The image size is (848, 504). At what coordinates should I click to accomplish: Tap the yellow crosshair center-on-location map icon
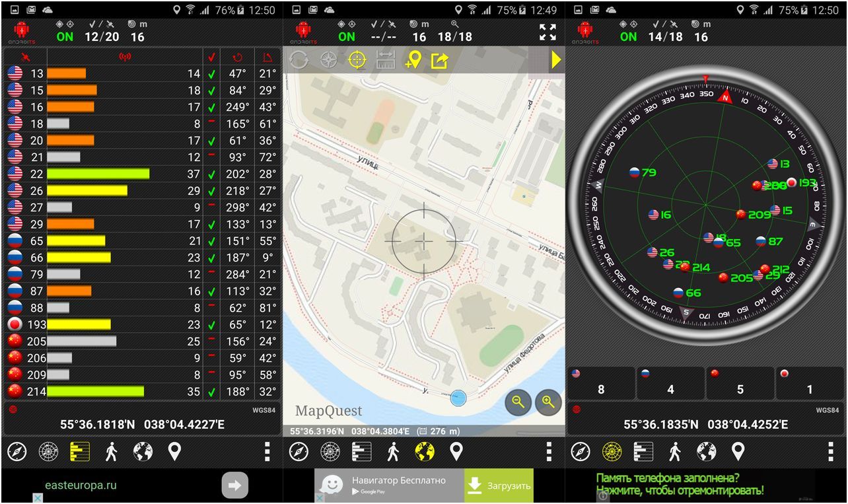tap(357, 60)
